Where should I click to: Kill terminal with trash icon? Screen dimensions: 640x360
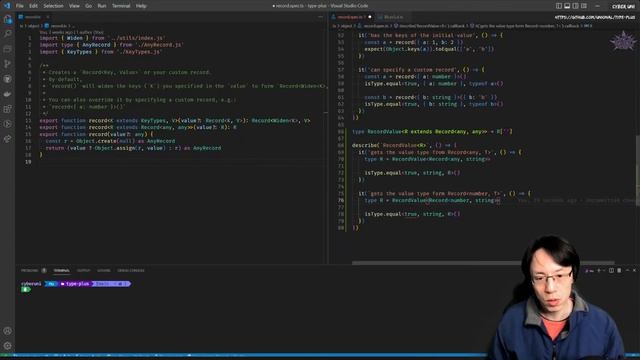click(619, 270)
